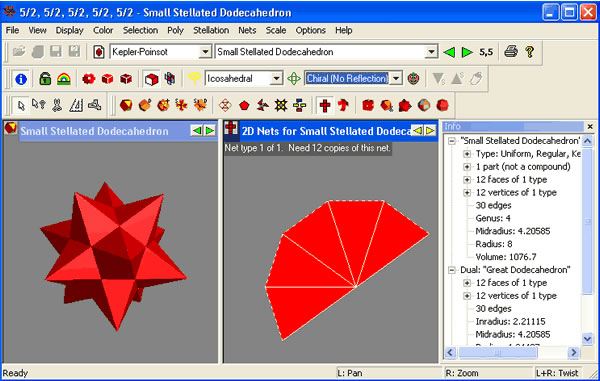Image resolution: width=600 pixels, height=381 pixels.
Task: Toggle the arrow pointer selection tool
Action: (21, 105)
